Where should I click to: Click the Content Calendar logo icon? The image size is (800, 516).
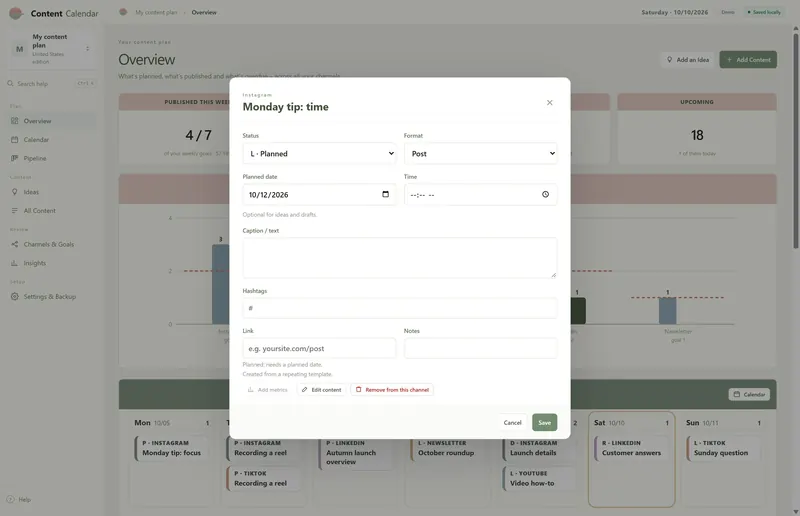point(16,13)
